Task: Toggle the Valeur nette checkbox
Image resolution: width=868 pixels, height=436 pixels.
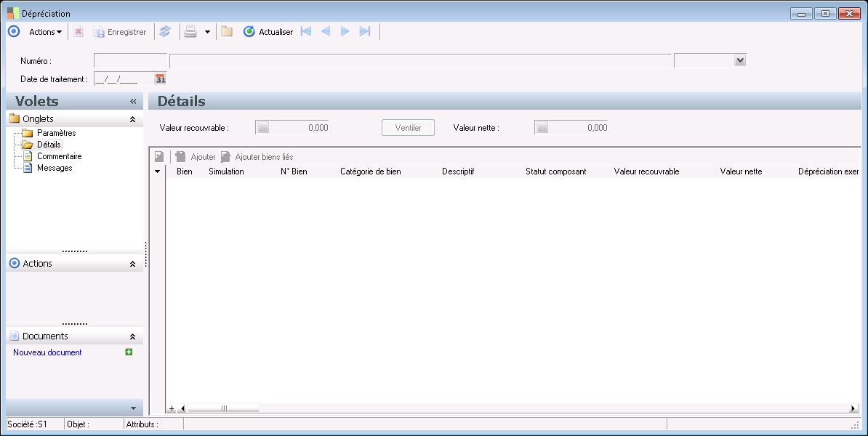Action: coord(542,127)
